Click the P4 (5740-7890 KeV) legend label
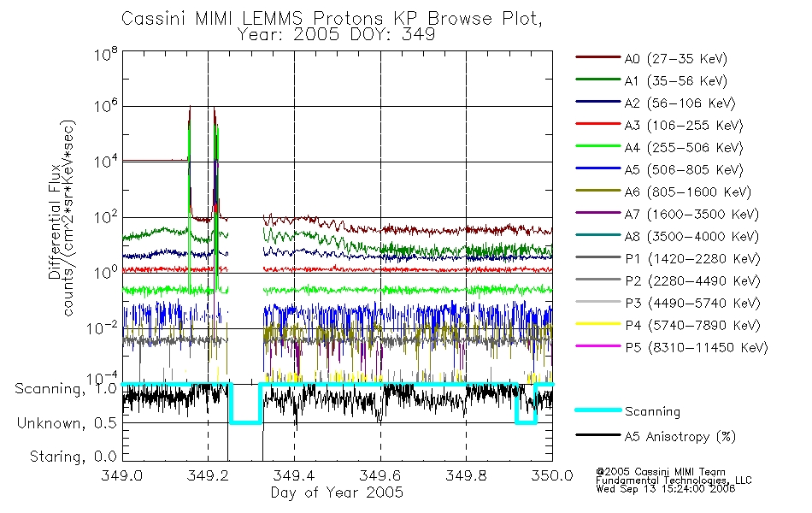 pos(693,326)
